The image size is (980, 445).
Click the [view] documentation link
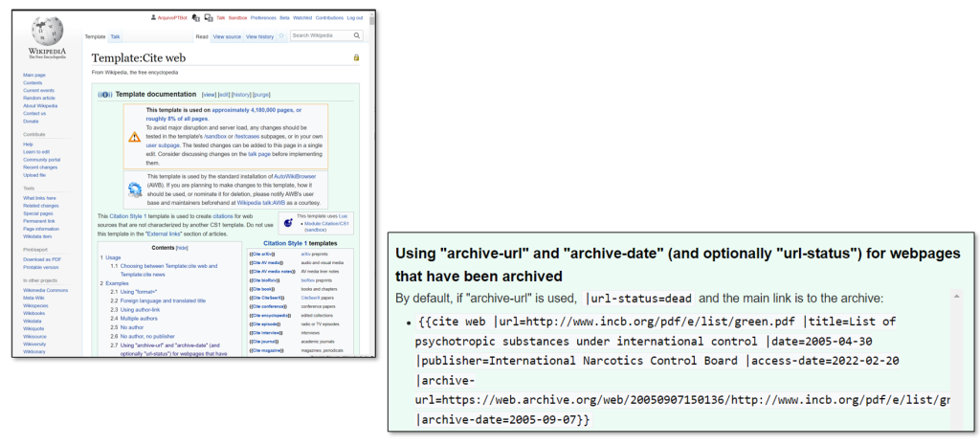(209, 95)
